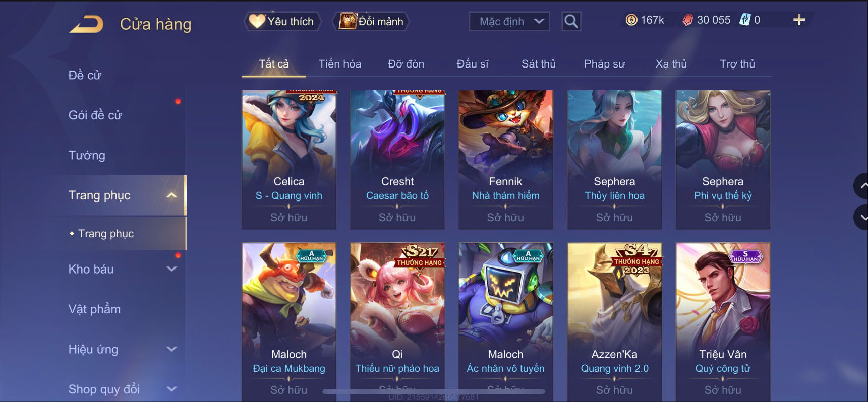The image size is (868, 402).
Task: Tap the plus icon to add currency
Action: [799, 20]
